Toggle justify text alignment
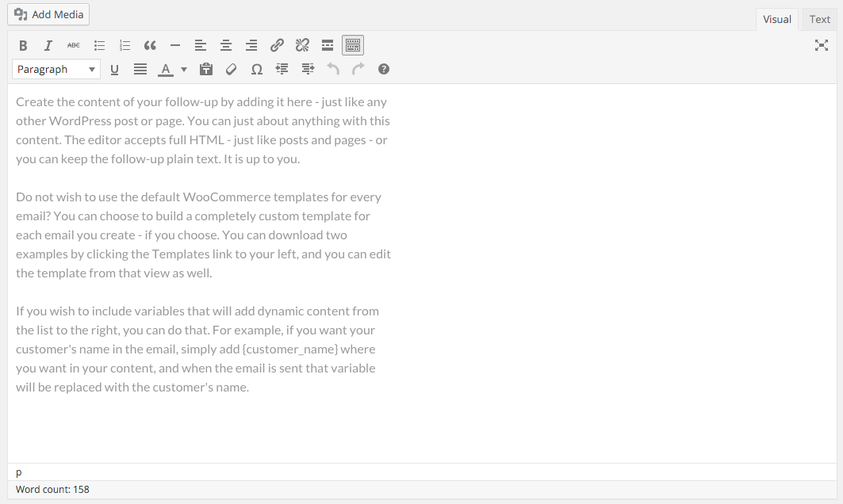The width and height of the screenshot is (843, 504). click(x=140, y=70)
